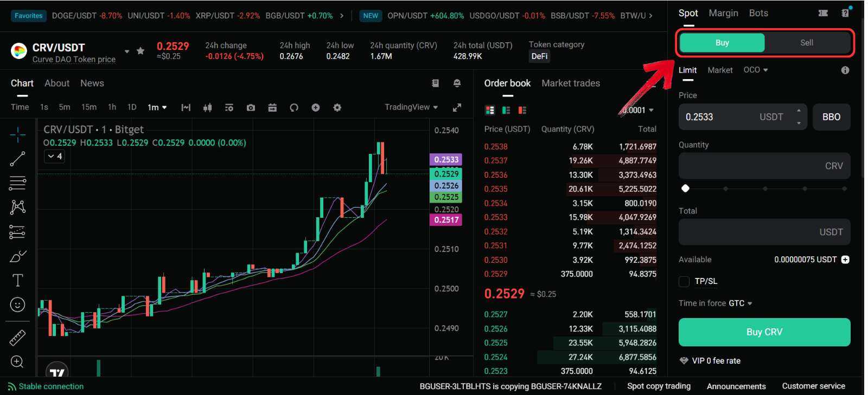Click the quantity percentage slider handle
This screenshot has width=868, height=395.
click(x=685, y=189)
